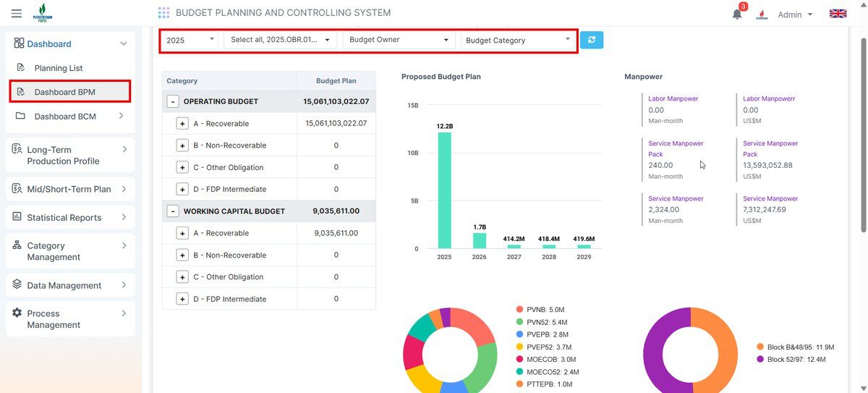This screenshot has width=868, height=393.
Task: Click Service Manpower 7,312,247.69 link
Action: pyautogui.click(x=770, y=198)
